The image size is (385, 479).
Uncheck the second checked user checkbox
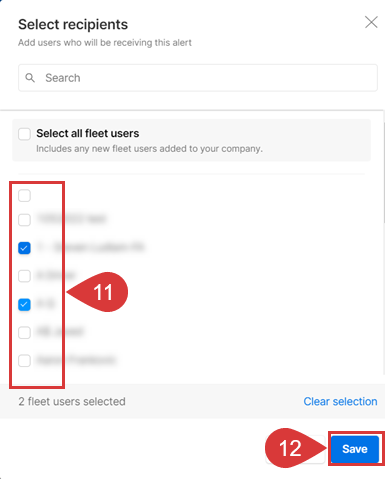24,304
